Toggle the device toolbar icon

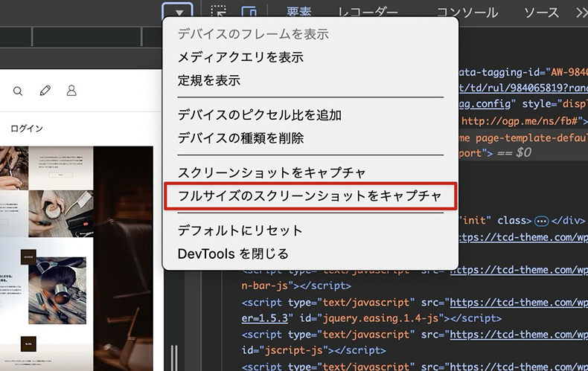point(249,11)
